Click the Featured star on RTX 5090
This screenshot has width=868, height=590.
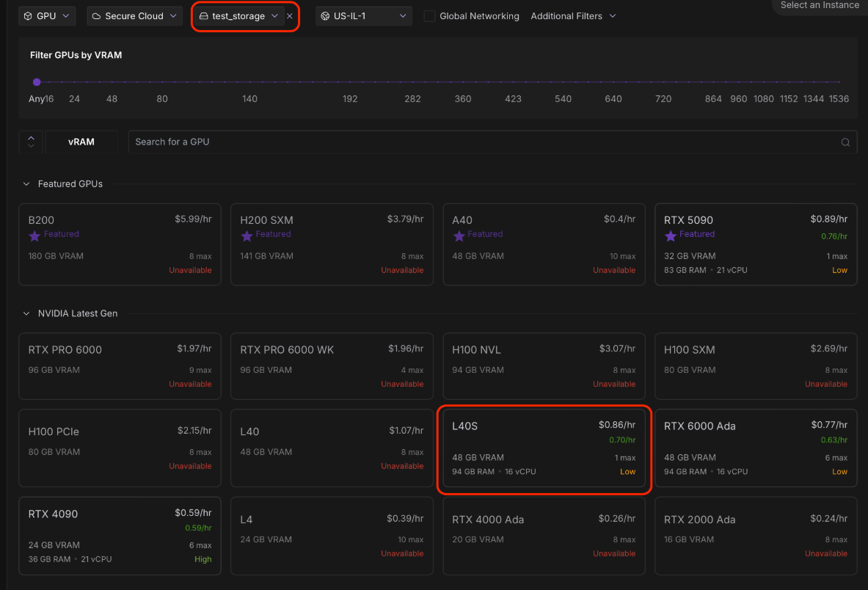point(671,236)
